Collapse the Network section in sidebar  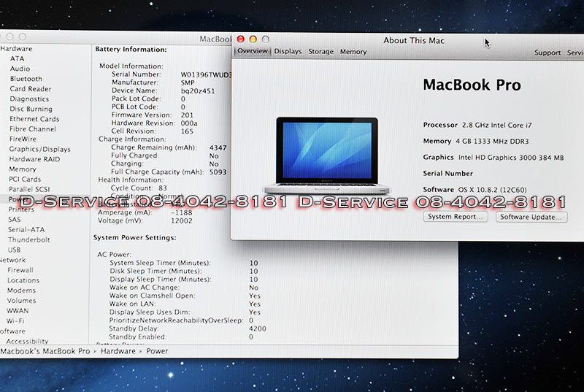tap(12, 260)
